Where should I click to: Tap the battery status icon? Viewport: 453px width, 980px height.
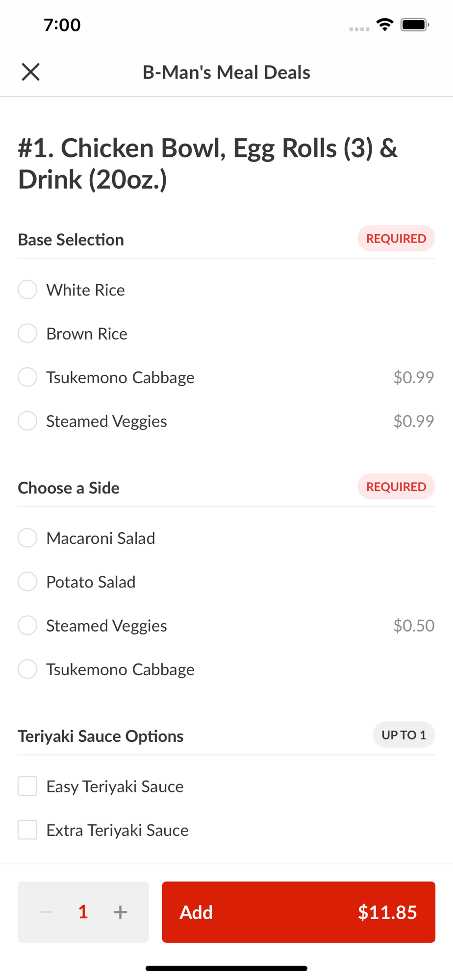point(415,24)
